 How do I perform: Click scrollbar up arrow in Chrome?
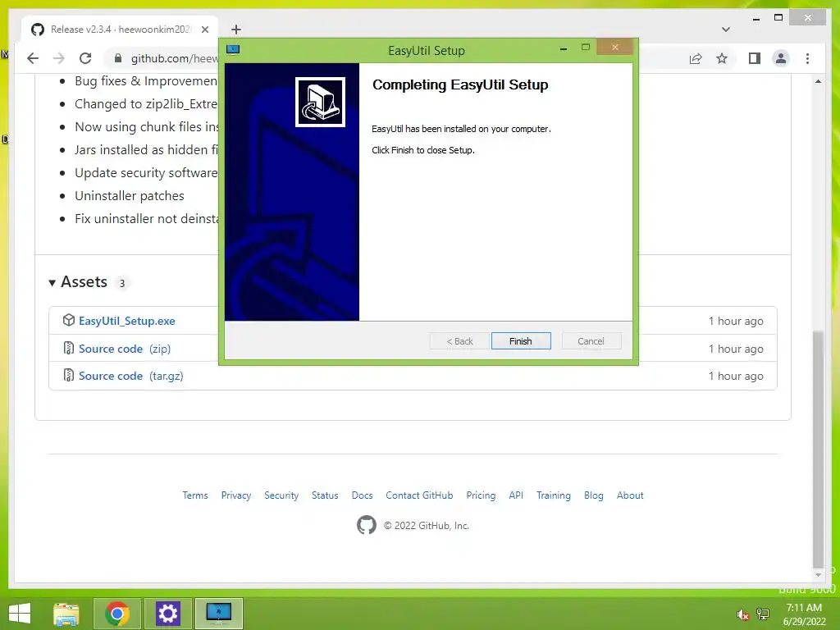click(818, 81)
